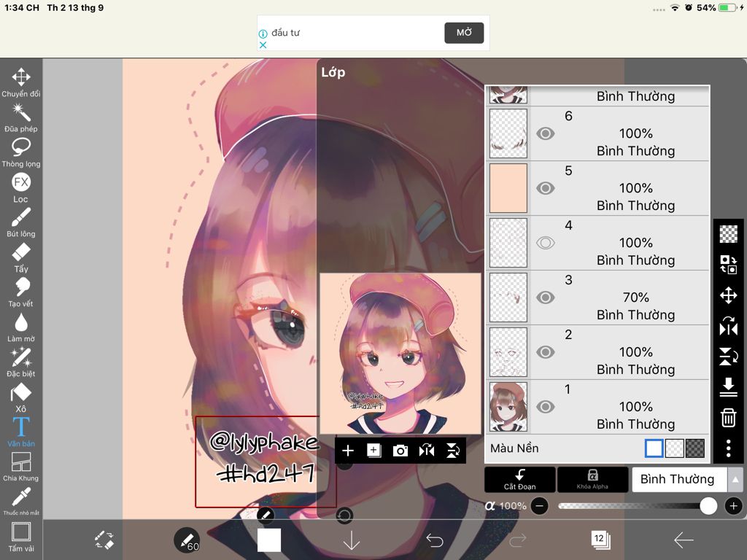Select the Tạo vết smudge tool

tap(21, 292)
